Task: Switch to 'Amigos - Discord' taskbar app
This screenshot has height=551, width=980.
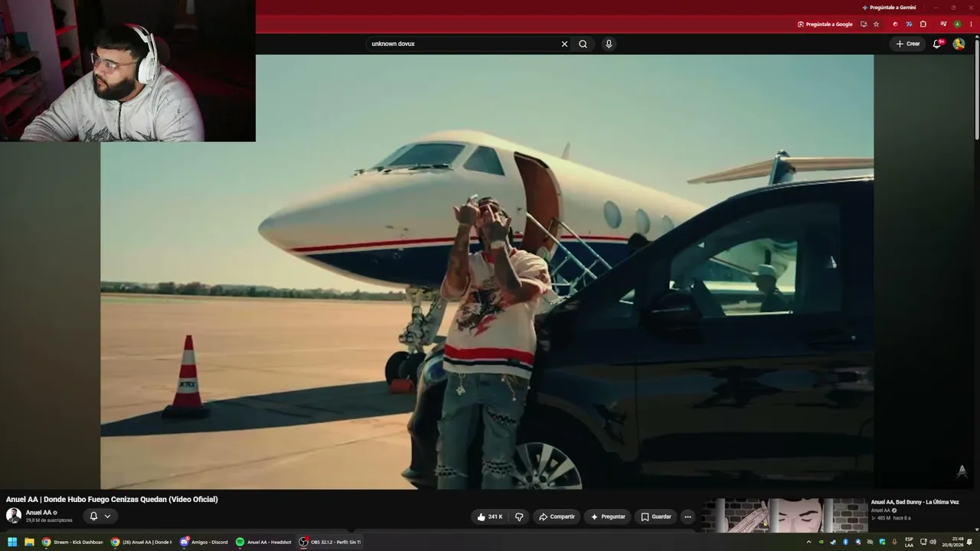Action: click(x=204, y=542)
